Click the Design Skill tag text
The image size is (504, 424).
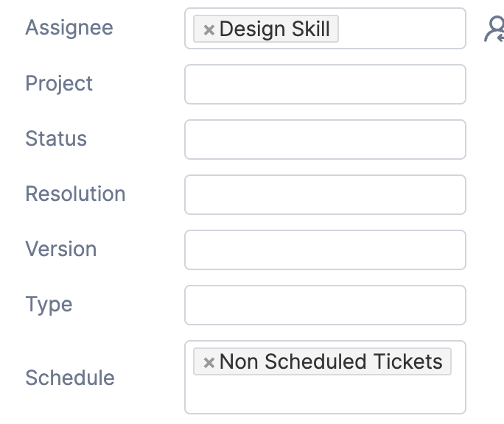pos(274,29)
